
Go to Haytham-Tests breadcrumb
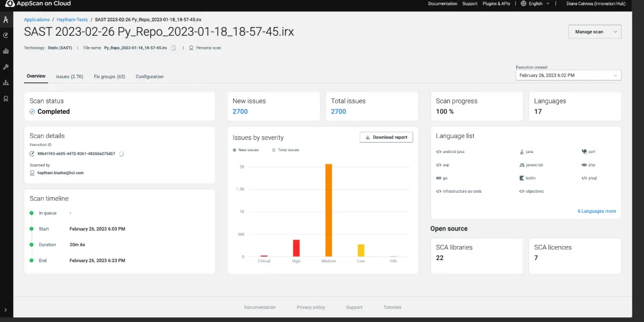click(x=72, y=20)
